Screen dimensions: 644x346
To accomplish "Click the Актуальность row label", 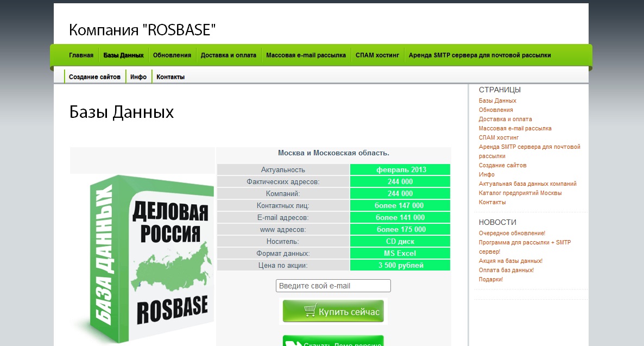I will [x=283, y=169].
